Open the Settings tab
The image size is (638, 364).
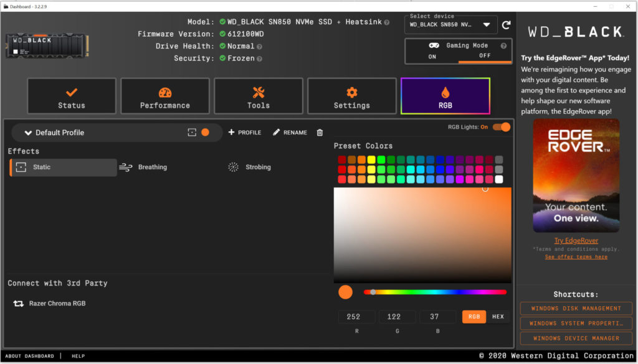(x=352, y=96)
